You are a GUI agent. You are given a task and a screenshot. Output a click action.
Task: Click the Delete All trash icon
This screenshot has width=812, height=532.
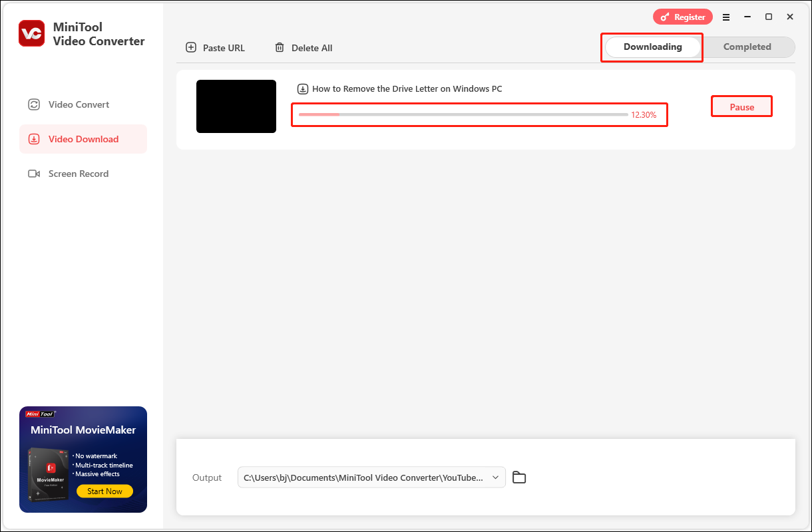coord(280,47)
